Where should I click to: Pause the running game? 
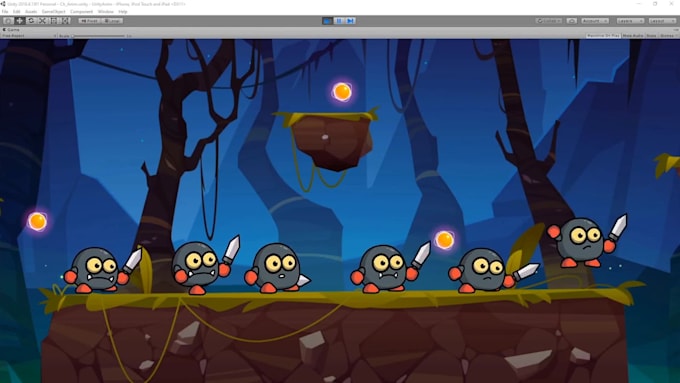(339, 21)
